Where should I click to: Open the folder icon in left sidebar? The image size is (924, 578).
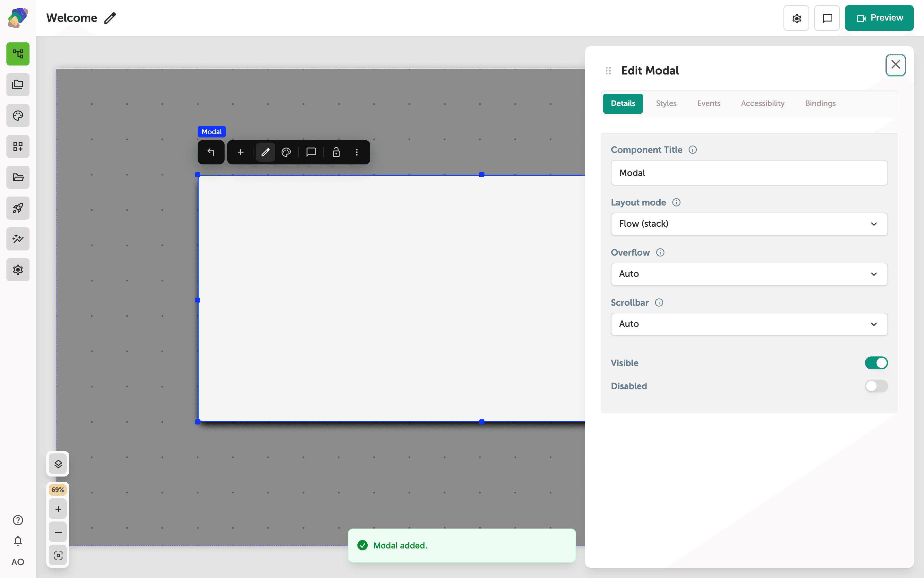(x=18, y=177)
